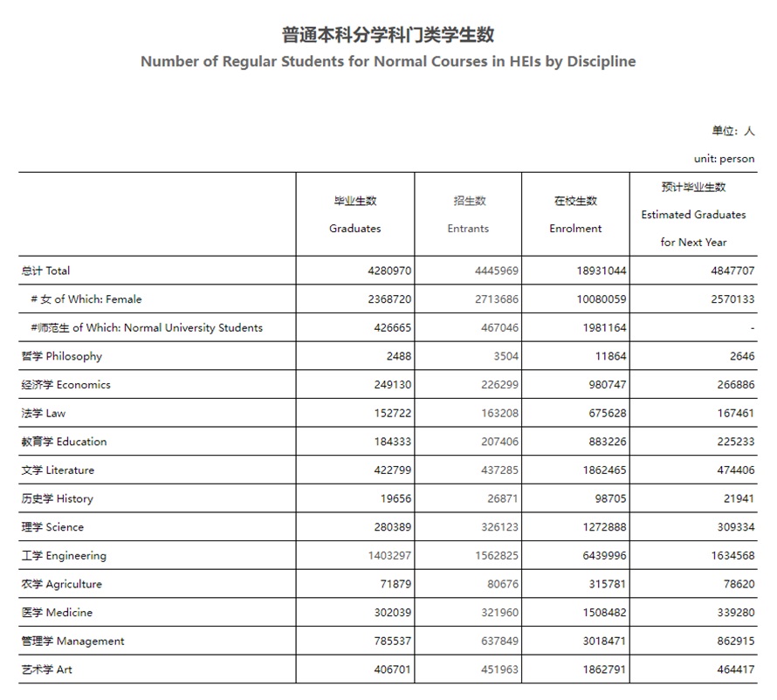Click the Estimated Graduates for Next Year header
The image size is (777, 700).
coord(693,215)
